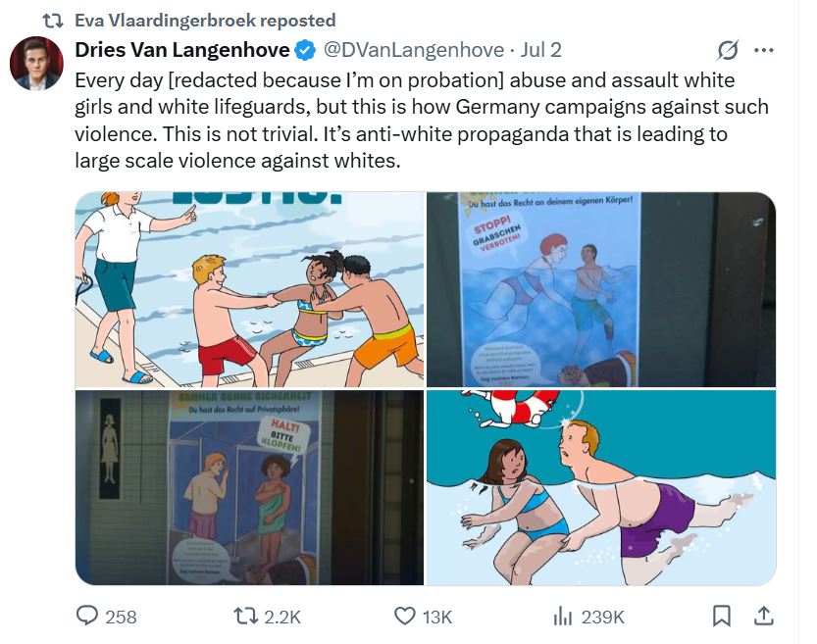Screen dimensions: 817x644
Task: Click the small repost icon above the post
Action: [53, 21]
